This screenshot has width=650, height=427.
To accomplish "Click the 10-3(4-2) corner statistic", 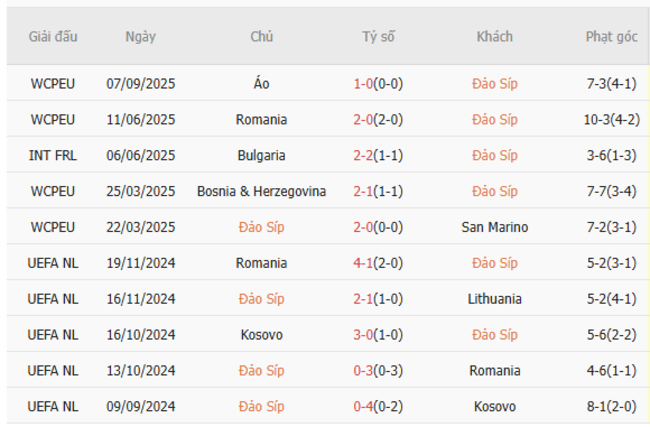I will pos(611,120).
